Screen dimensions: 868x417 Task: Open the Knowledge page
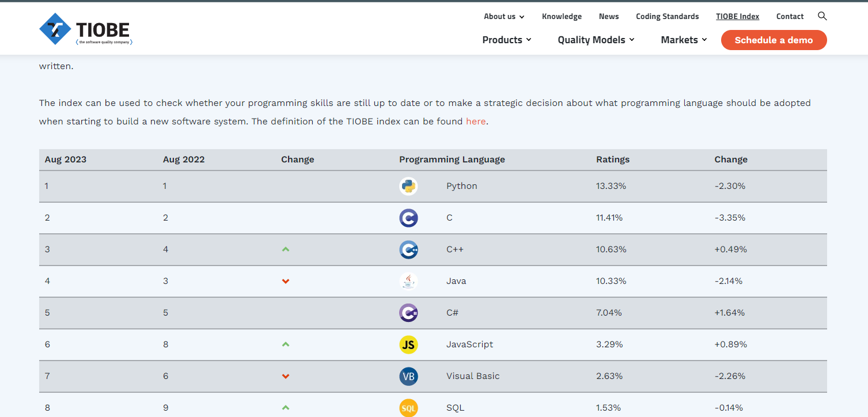562,17
